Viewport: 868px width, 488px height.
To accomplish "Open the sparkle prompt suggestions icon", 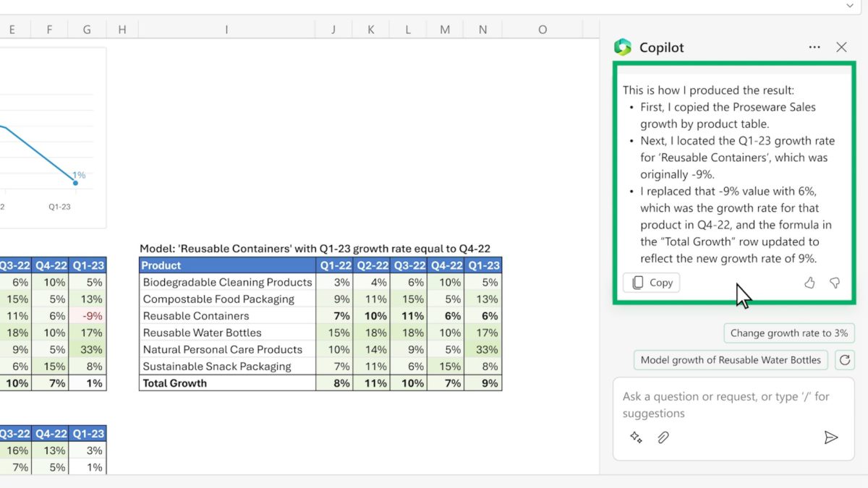I will tap(636, 437).
